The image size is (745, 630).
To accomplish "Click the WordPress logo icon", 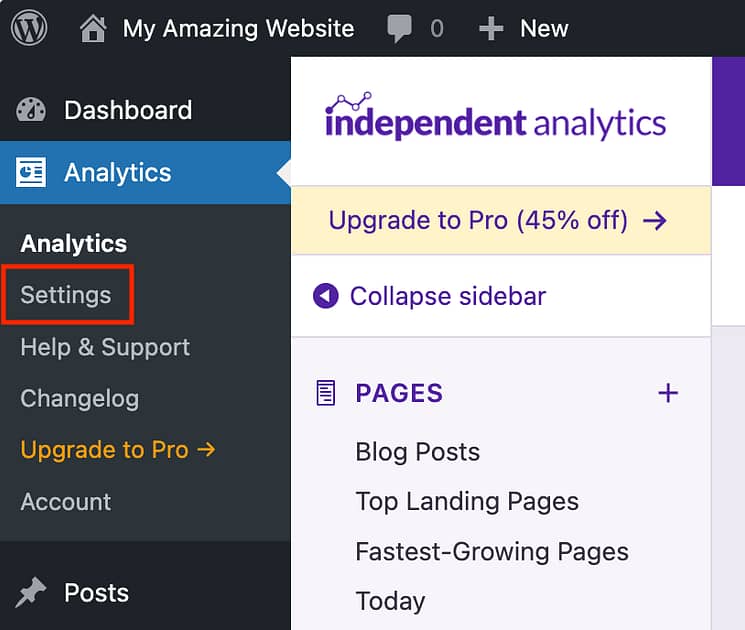I will 29,28.
